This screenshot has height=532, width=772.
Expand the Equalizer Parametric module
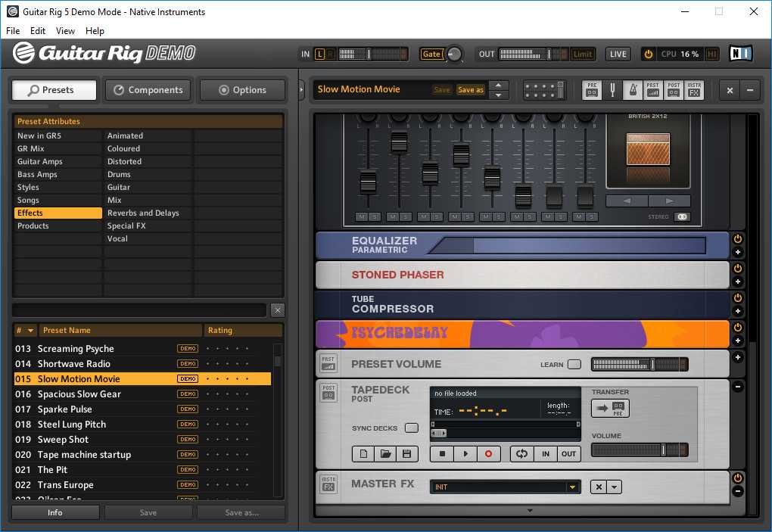(738, 253)
